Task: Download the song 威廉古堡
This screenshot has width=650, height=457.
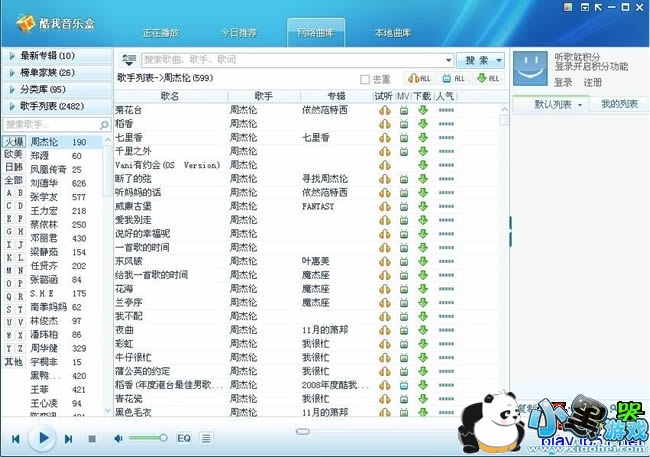Action: click(x=423, y=207)
